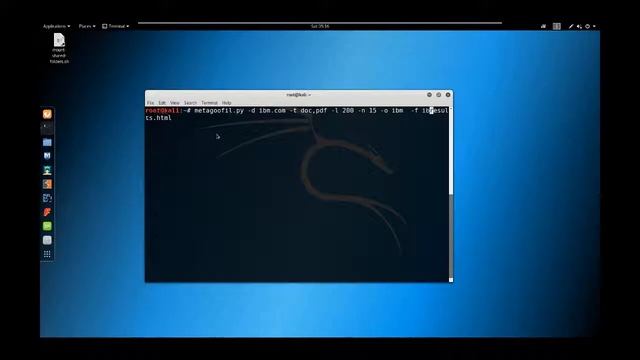Viewport: 640px width, 360px height.
Task: Select the mount-shared-folders.sh desktop file
Action: [x=59, y=48]
